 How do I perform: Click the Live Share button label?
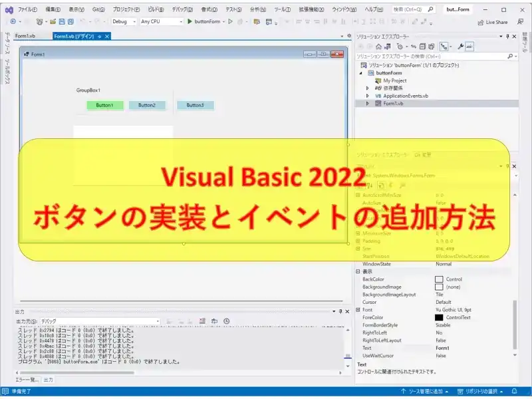(x=497, y=23)
